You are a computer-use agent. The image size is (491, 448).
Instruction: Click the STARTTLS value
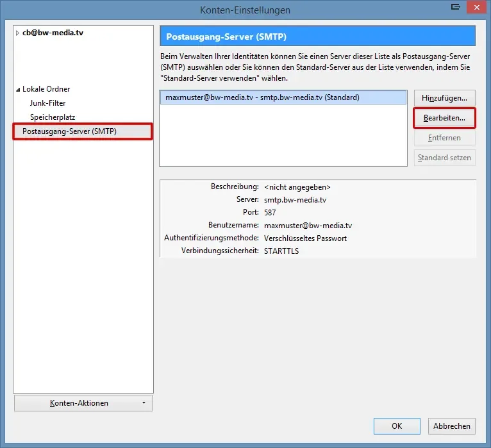click(281, 251)
